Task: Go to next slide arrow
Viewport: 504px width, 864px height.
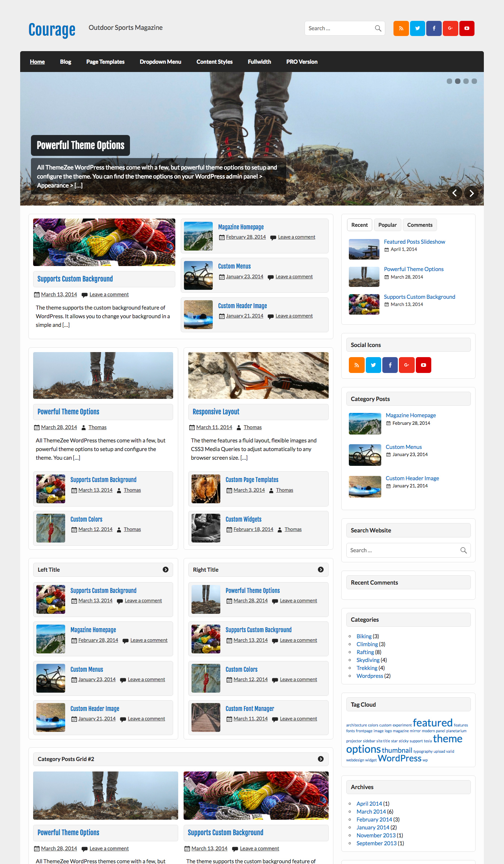Action: (471, 193)
